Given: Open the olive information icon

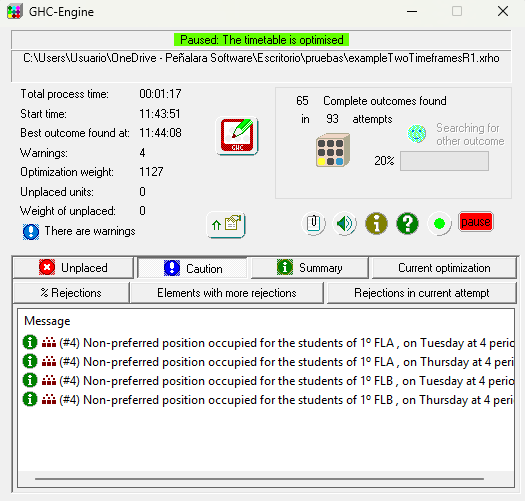Looking at the screenshot, I should 376,223.
